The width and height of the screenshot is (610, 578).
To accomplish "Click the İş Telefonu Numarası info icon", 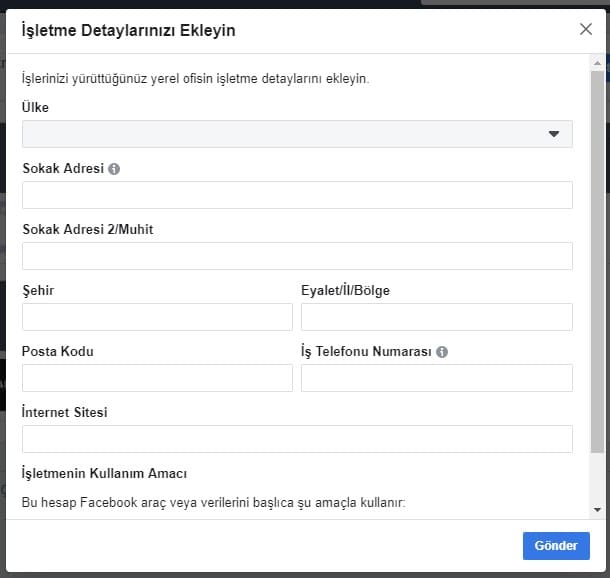I will point(442,352).
